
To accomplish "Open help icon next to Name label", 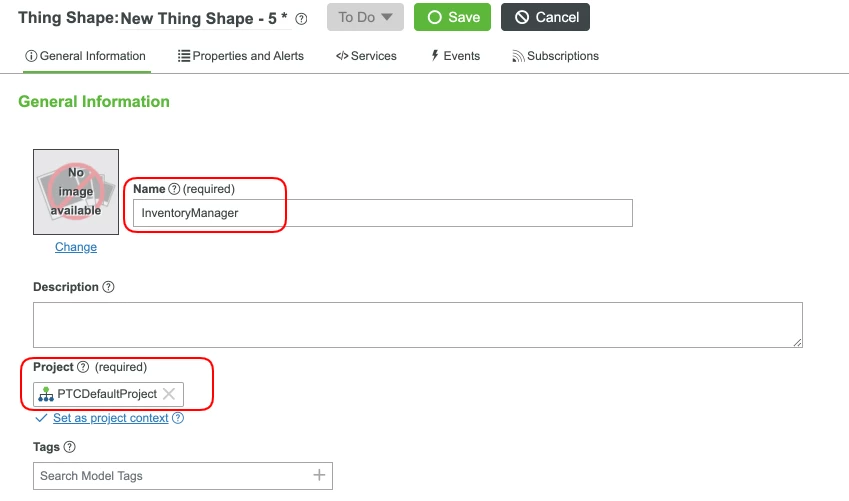I will pos(174,189).
